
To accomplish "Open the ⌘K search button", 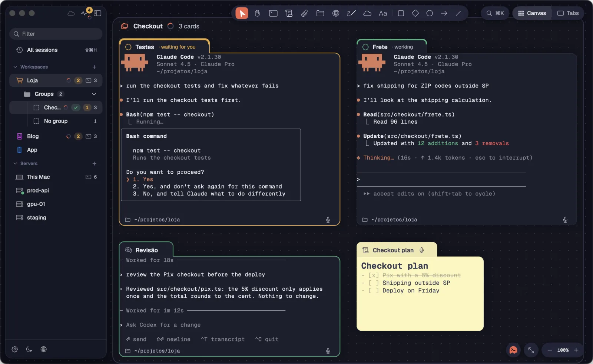I will (x=495, y=13).
